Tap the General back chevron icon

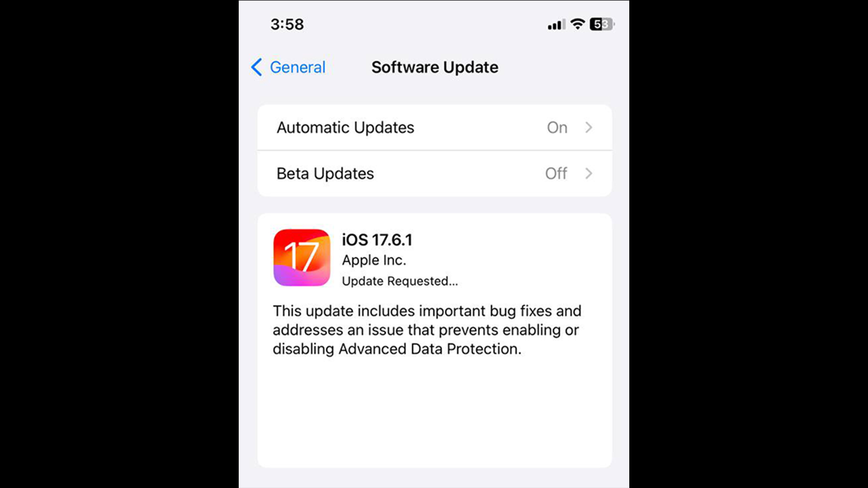[256, 66]
